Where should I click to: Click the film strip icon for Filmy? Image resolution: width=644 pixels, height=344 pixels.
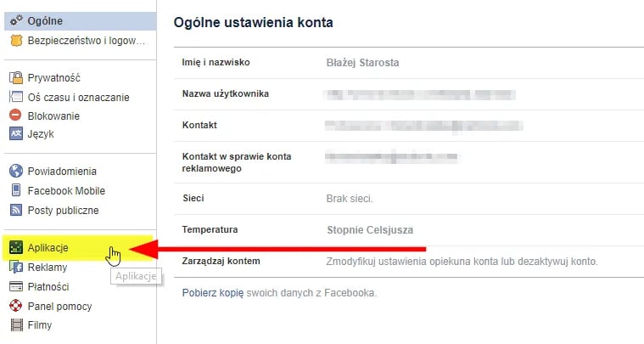16,324
